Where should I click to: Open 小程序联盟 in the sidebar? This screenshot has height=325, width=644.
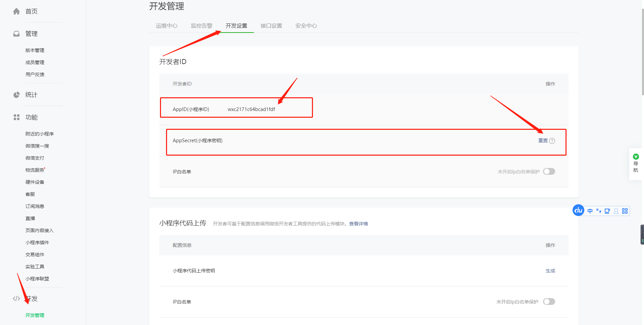point(37,279)
